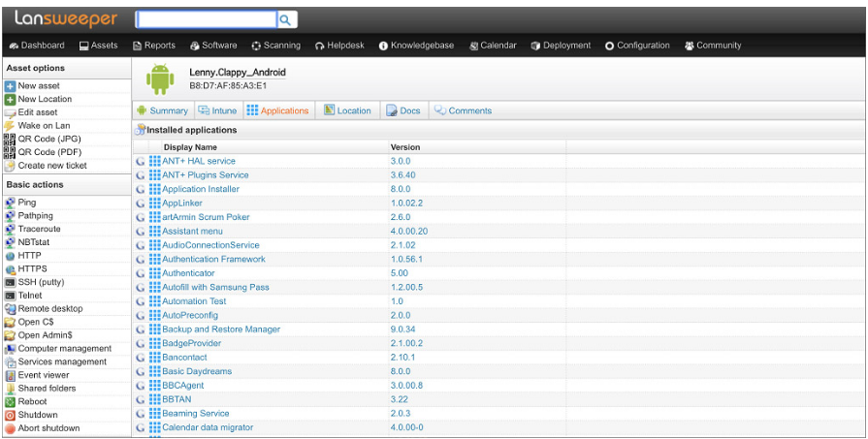Image resolution: width=868 pixels, height=439 pixels.
Task: Click the Wake on Lan lightning icon
Action: click(10, 126)
